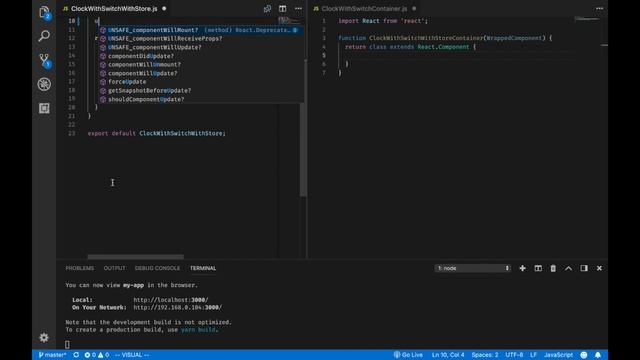Viewport: 640px width, 360px height.
Task: Click the left editor horizontal scrollbar
Action: click(x=136, y=257)
